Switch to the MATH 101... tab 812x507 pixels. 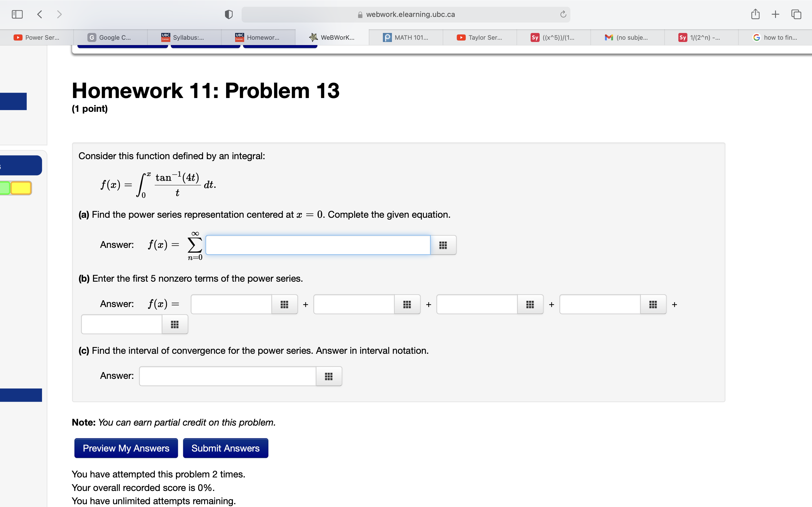pos(406,37)
